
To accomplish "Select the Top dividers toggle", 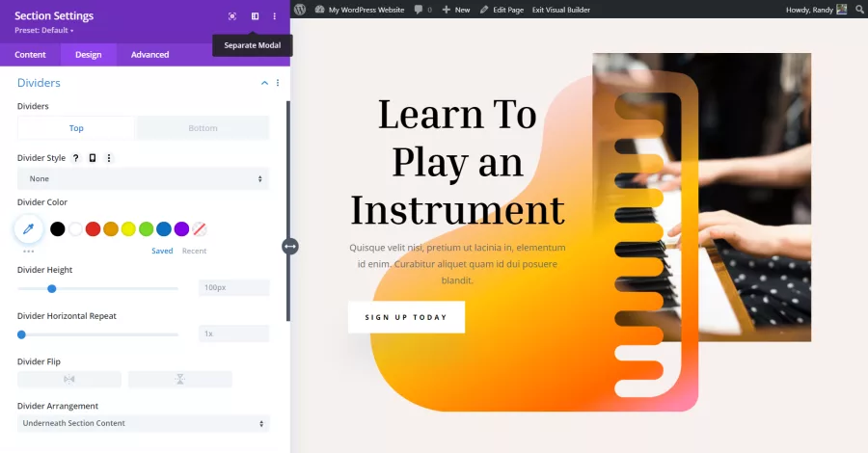I will 76,128.
